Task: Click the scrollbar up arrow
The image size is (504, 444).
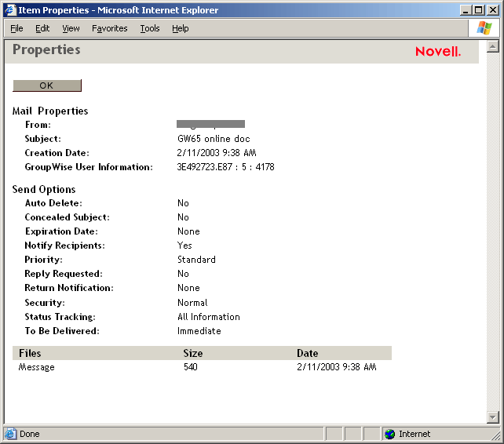Action: point(493,46)
